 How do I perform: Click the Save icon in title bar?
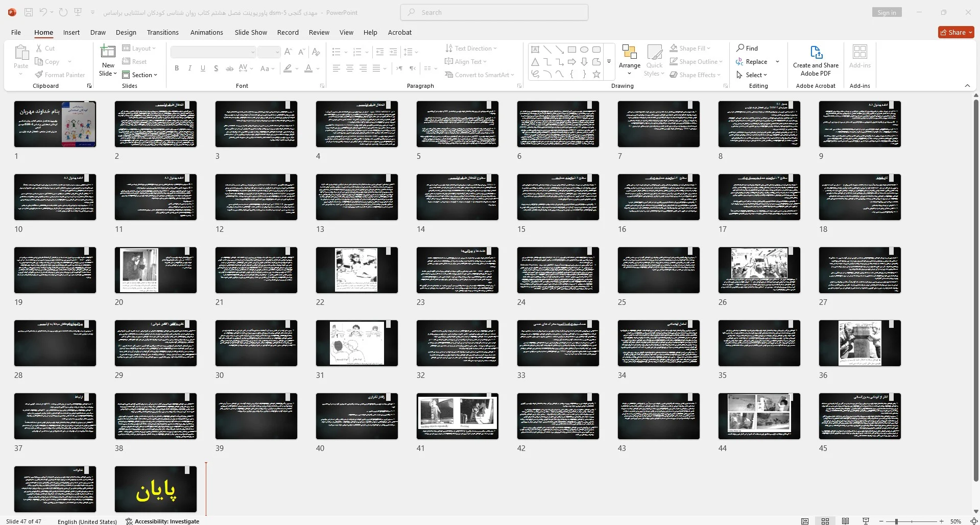pyautogui.click(x=29, y=12)
